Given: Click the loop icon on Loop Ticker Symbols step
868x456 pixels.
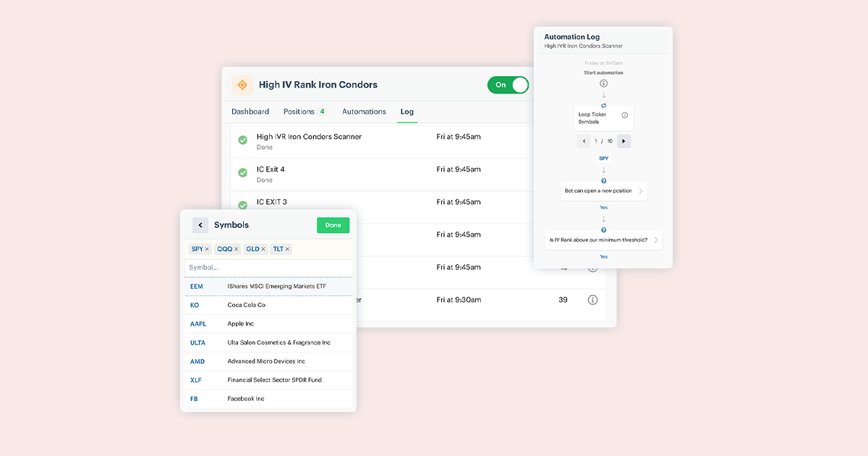Looking at the screenshot, I should 603,106.
